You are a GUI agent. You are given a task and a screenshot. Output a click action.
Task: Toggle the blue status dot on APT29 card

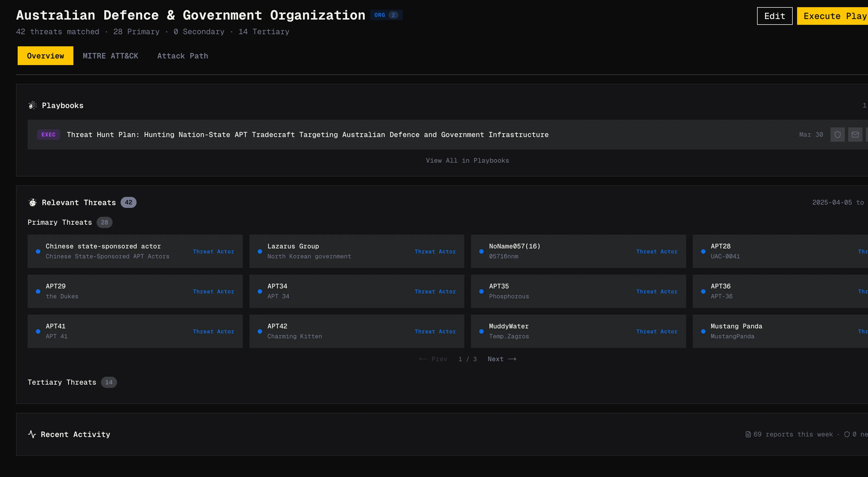[38, 291]
